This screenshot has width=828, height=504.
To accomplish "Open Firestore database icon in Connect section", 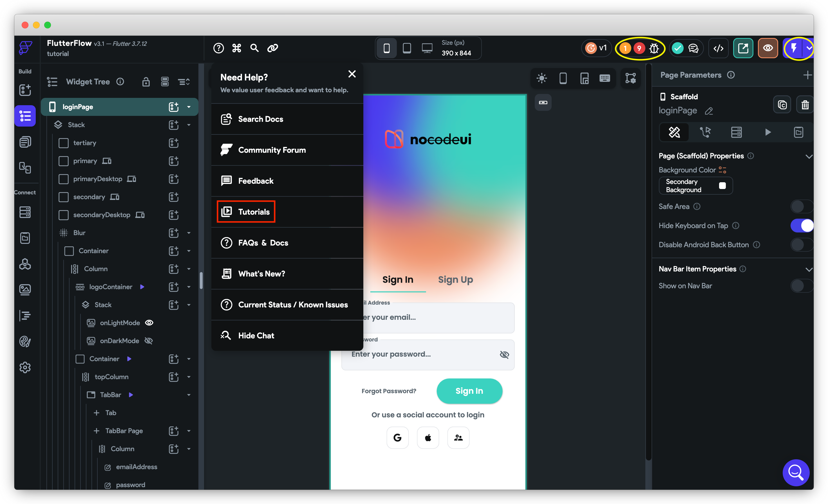I will [25, 212].
